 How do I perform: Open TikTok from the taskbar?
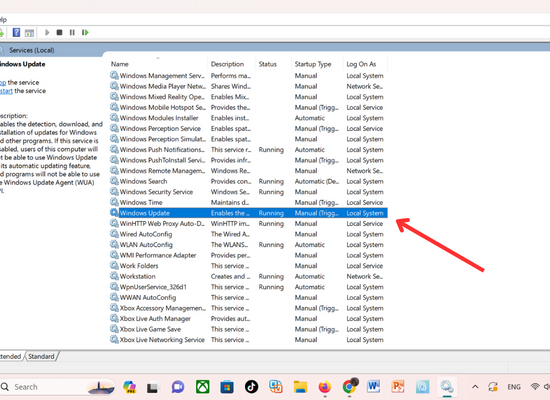pyautogui.click(x=251, y=387)
